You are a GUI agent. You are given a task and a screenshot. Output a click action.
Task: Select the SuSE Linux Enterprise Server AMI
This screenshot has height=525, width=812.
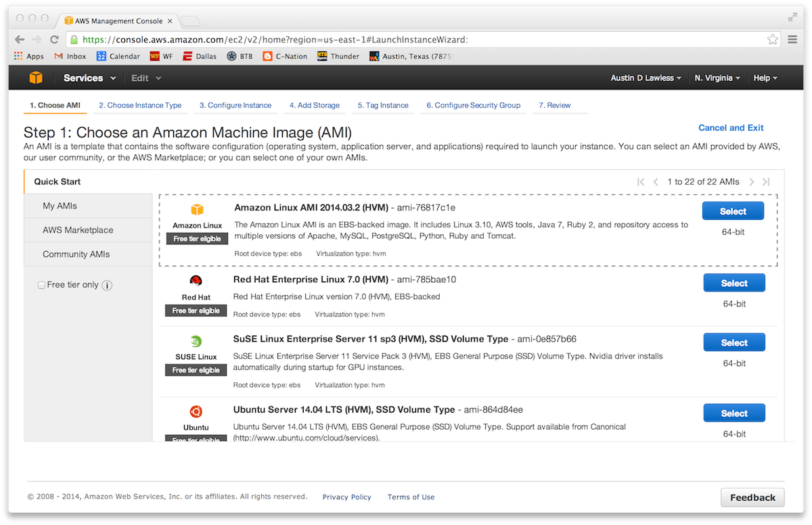tap(734, 342)
